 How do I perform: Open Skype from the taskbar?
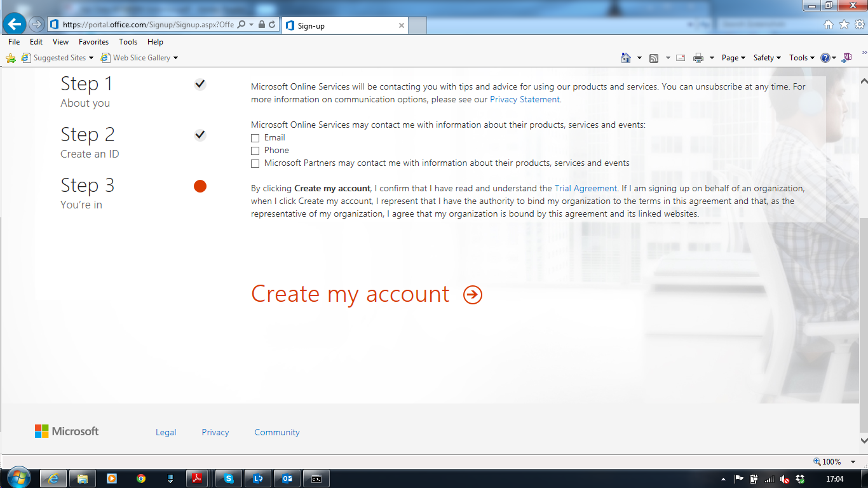point(228,478)
